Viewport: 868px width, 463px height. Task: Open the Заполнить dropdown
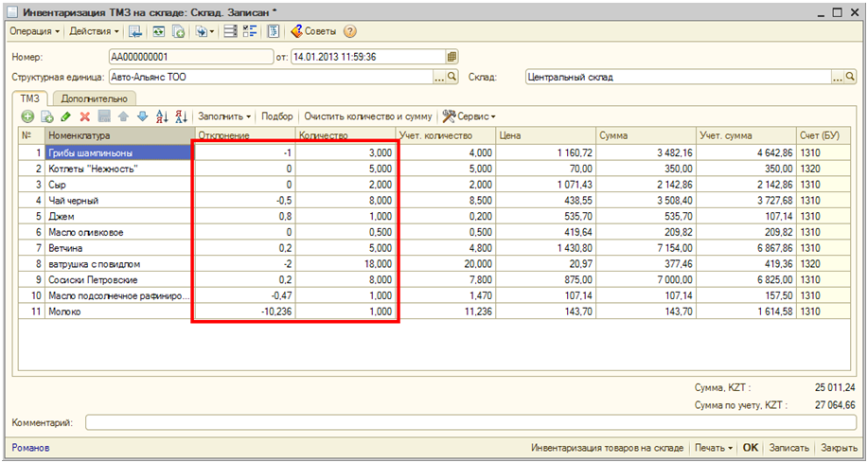224,116
